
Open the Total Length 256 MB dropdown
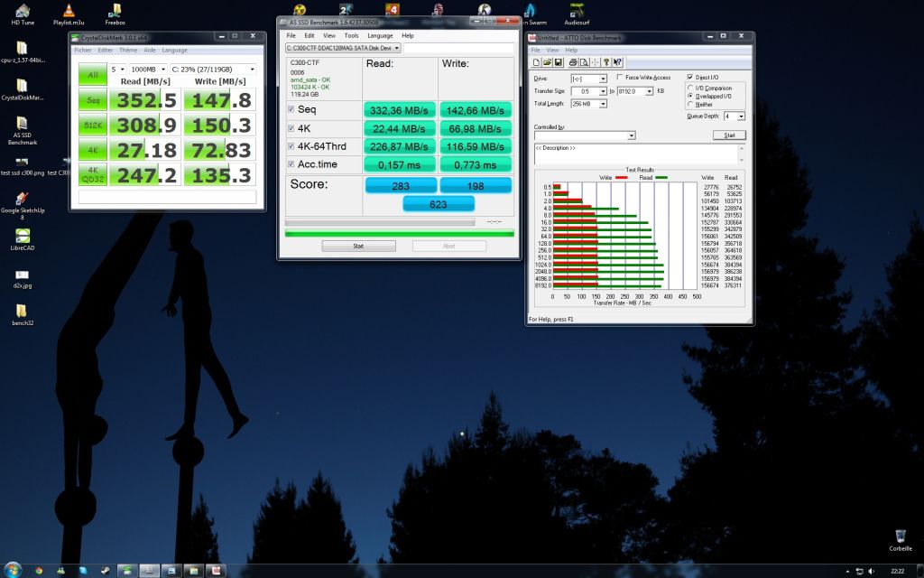pyautogui.click(x=588, y=104)
